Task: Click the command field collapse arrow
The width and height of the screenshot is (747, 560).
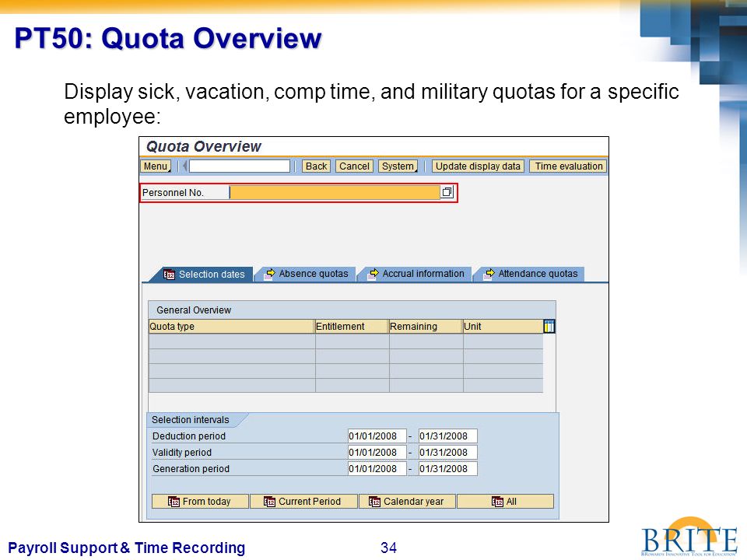Action: pyautogui.click(x=184, y=166)
